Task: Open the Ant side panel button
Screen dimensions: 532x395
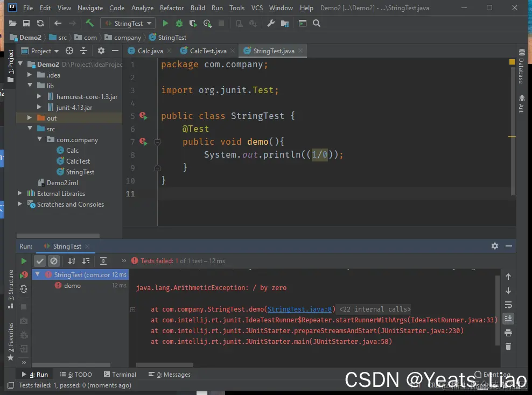Action: click(x=521, y=103)
